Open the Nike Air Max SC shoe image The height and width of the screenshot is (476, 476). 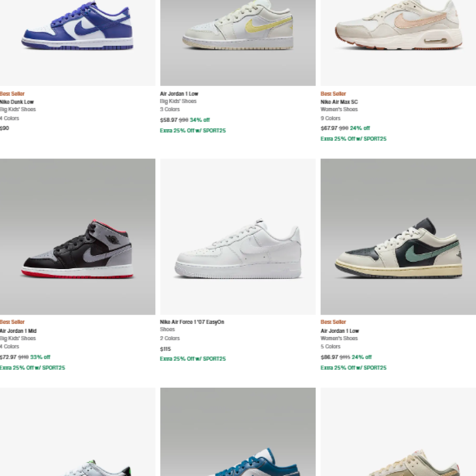[x=398, y=43]
